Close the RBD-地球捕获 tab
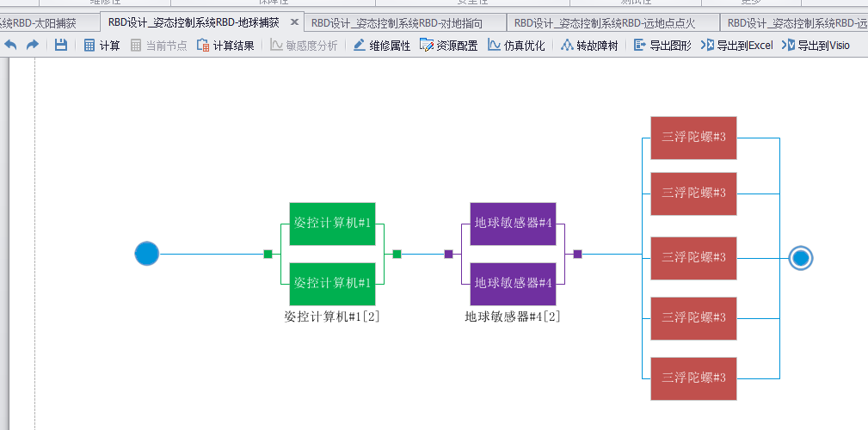868x430 pixels. coord(294,22)
